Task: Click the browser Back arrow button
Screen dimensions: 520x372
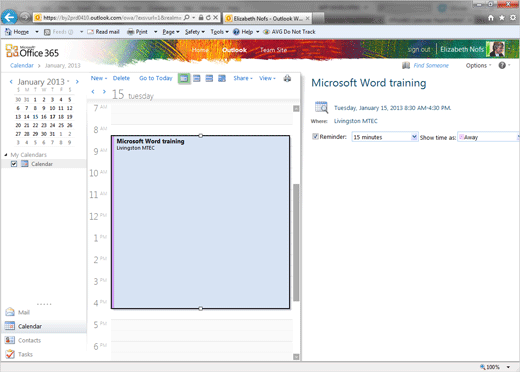Action: pyautogui.click(x=9, y=17)
